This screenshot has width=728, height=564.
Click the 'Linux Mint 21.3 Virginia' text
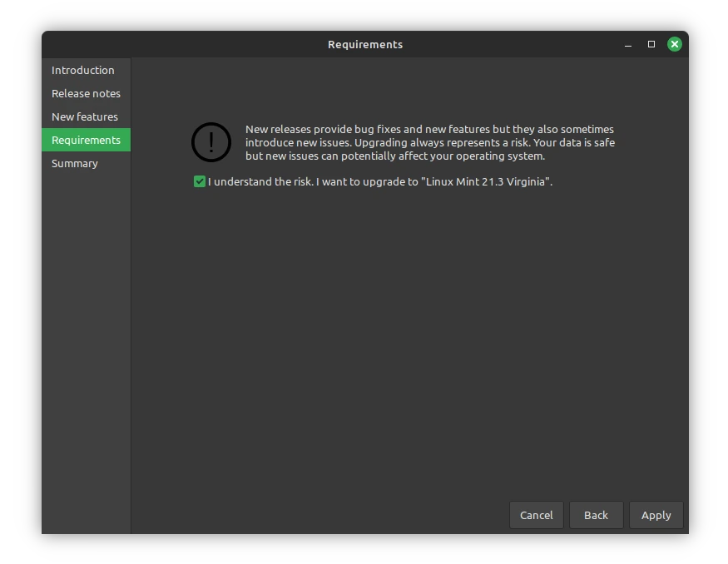pos(486,181)
